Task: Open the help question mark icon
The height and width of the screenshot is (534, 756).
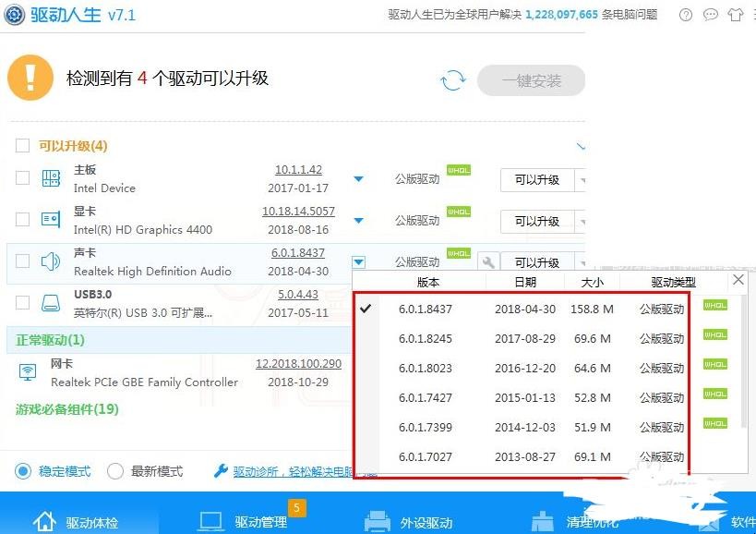Action: [x=686, y=15]
